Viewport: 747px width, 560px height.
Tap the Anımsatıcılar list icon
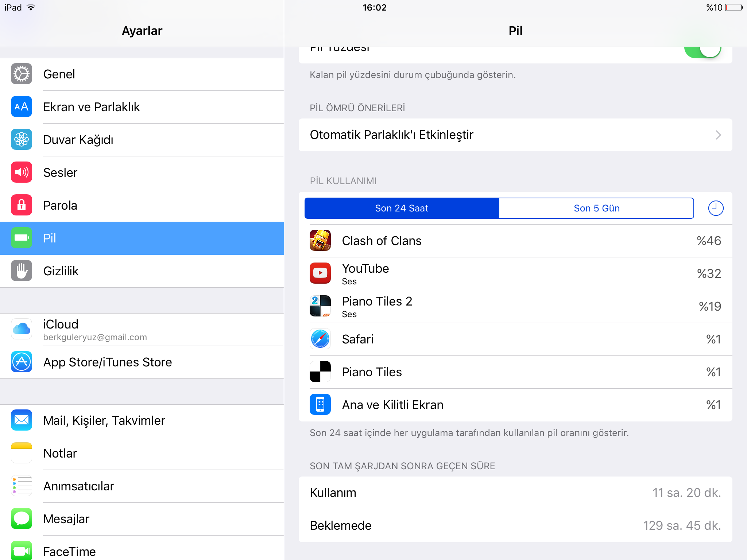(x=22, y=486)
